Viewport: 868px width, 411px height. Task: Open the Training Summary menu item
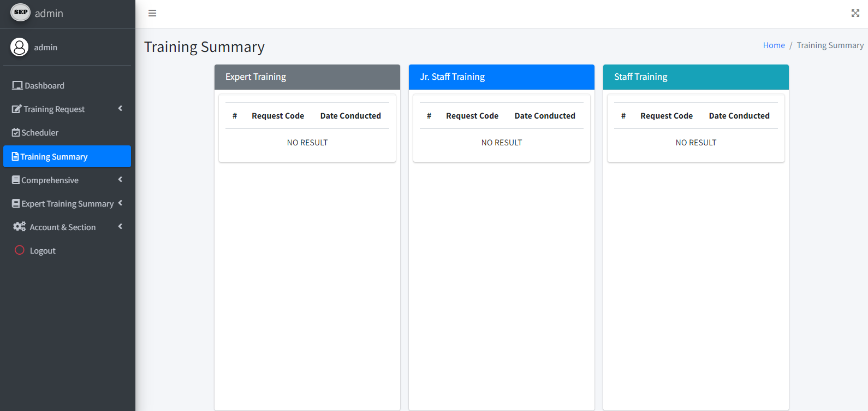[53, 157]
